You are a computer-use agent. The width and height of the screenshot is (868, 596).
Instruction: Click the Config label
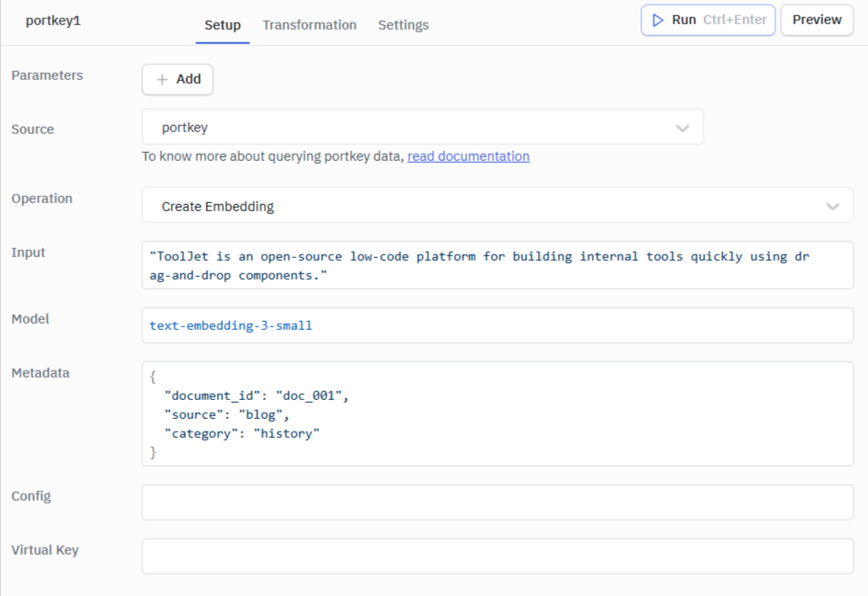click(31, 496)
